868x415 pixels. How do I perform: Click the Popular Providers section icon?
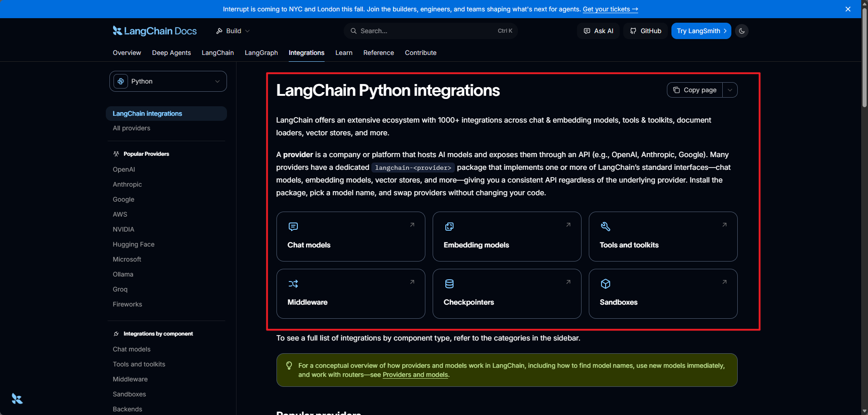pos(116,154)
